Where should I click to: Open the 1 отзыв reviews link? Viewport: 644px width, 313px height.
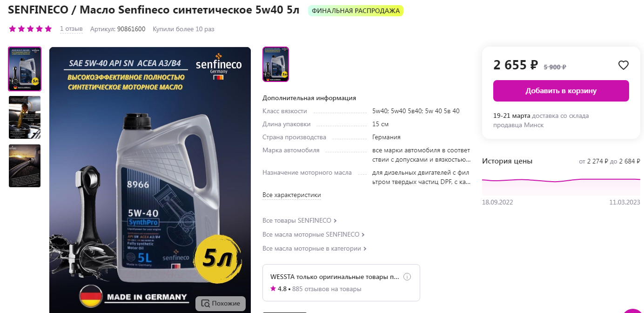click(71, 29)
